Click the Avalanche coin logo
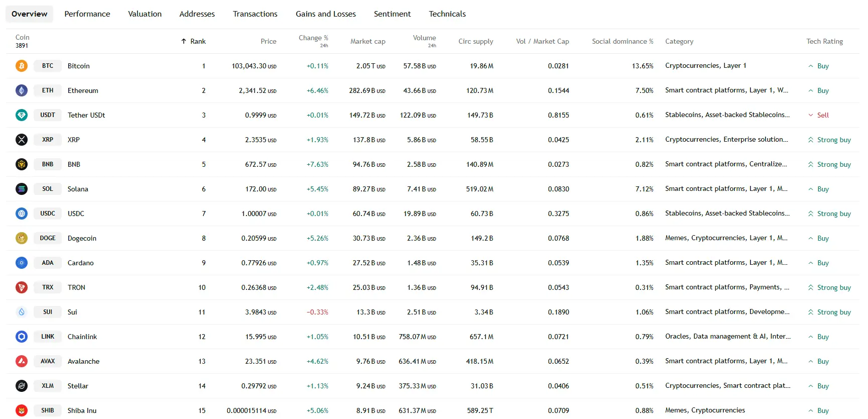Screen dimensions: 868x419 (22, 361)
